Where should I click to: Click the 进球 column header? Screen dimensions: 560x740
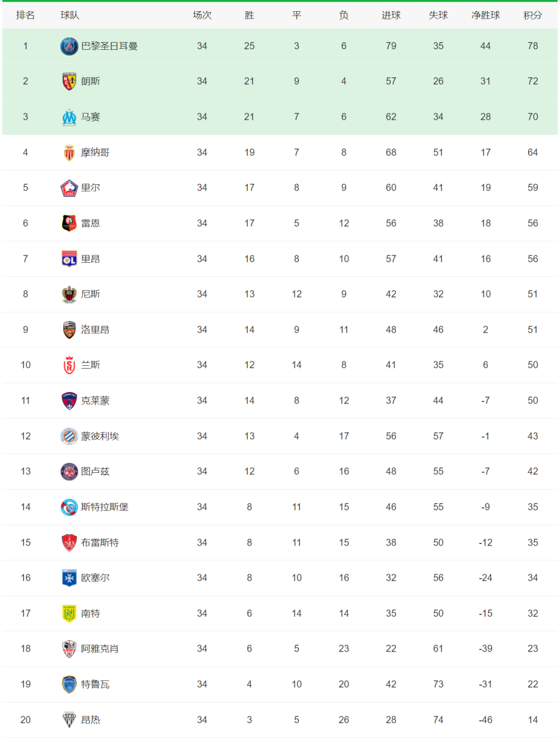[391, 15]
